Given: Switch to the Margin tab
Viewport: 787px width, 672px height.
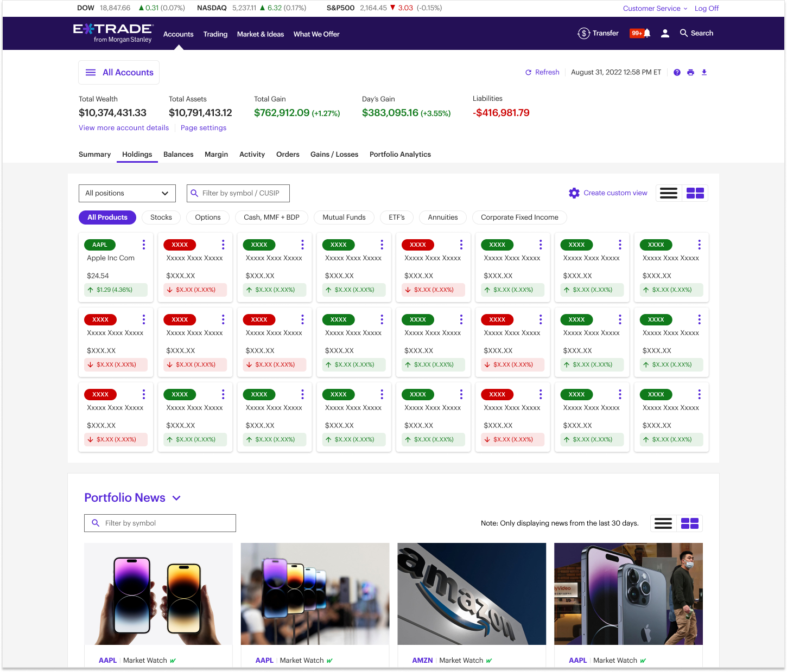Looking at the screenshot, I should (x=216, y=155).
